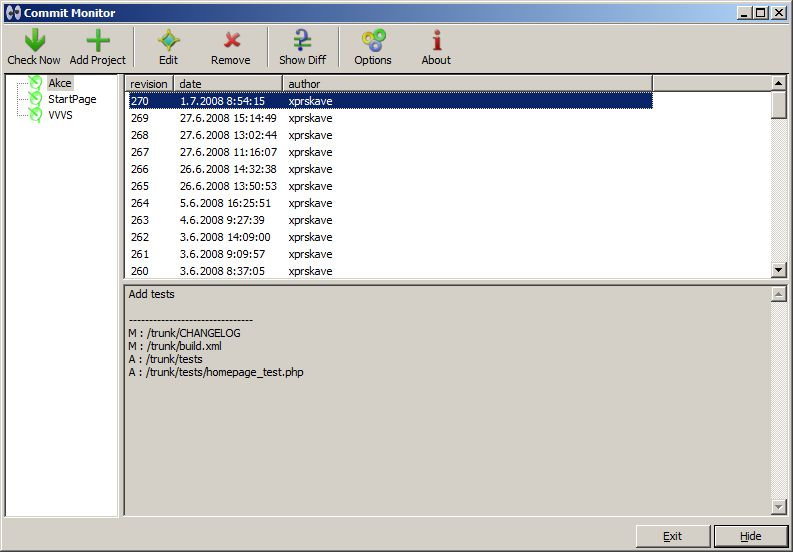
Task: Minimize the Commit Monitor window
Action: click(x=744, y=13)
